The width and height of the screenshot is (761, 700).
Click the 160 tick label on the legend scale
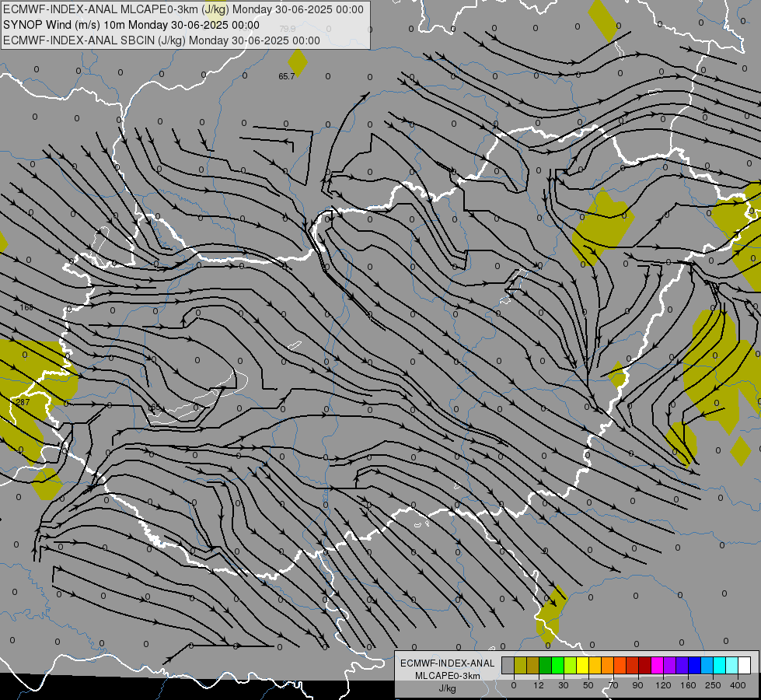(x=688, y=685)
